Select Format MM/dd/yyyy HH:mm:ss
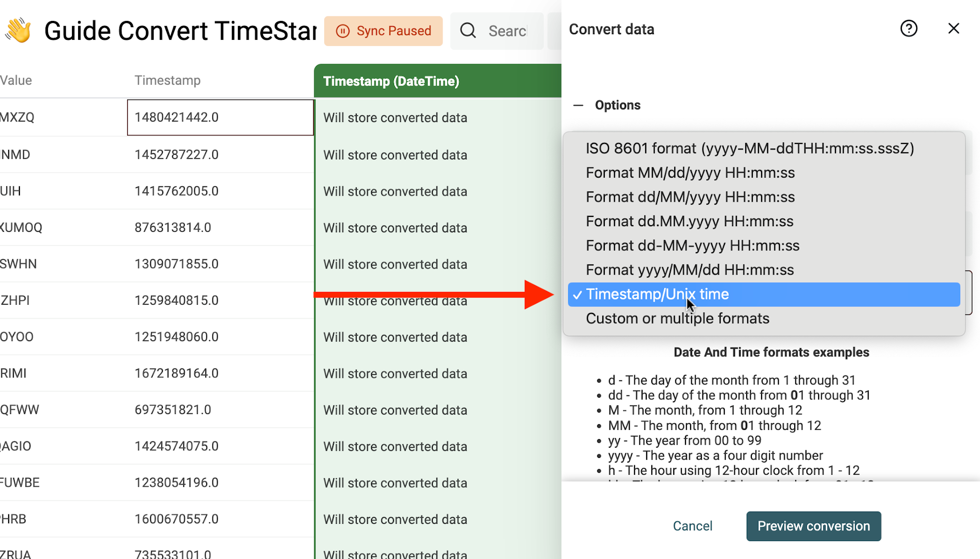Image resolution: width=980 pixels, height=559 pixels. click(690, 173)
